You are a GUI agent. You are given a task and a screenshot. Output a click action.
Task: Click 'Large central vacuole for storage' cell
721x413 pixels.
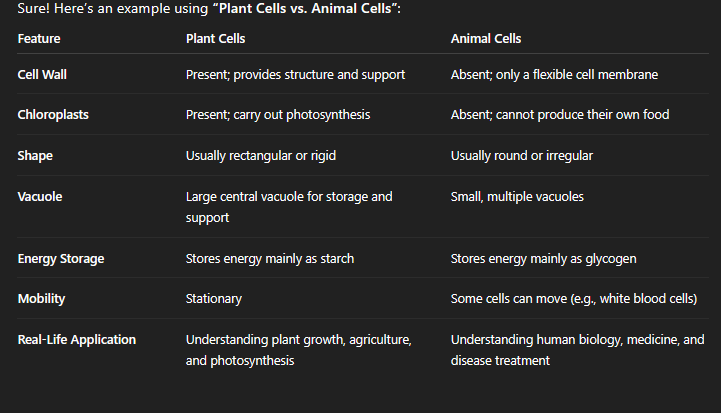pos(289,207)
